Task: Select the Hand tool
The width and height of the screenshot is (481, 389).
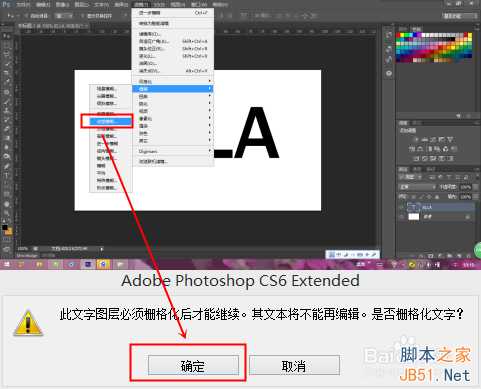Action: pos(6,204)
